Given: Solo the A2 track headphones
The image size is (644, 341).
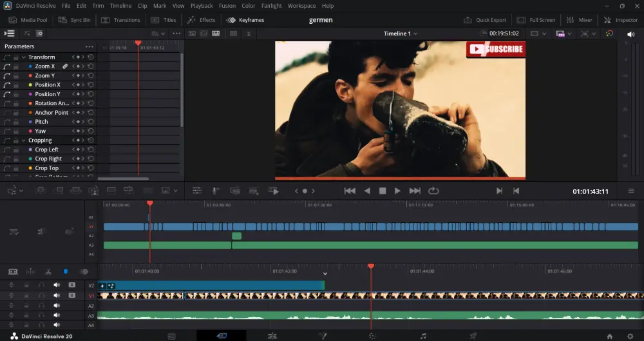Looking at the screenshot, I should [41, 306].
